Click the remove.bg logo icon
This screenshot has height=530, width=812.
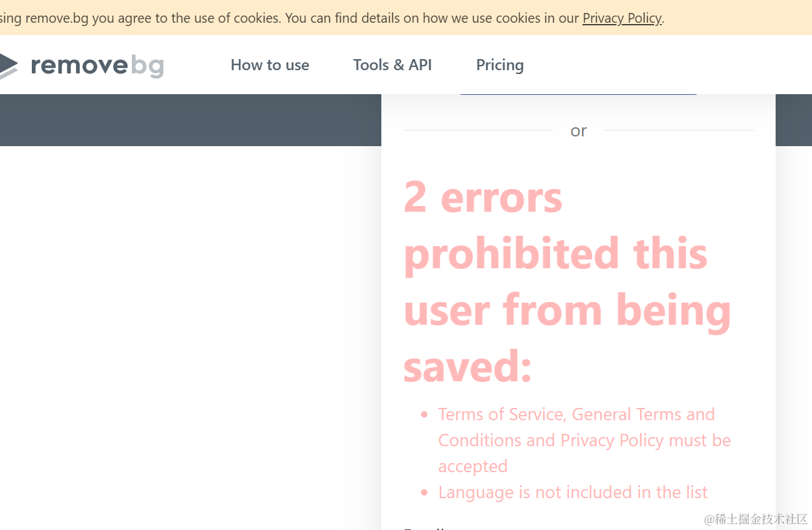pos(8,65)
